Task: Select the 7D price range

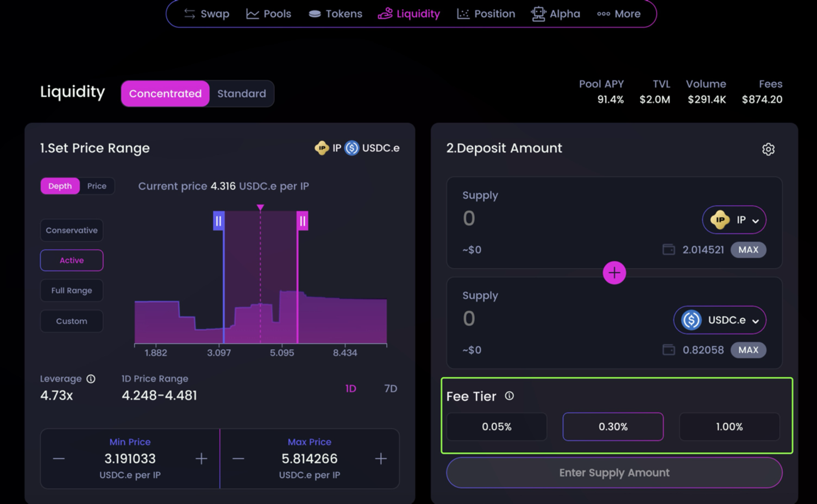Action: (x=390, y=389)
